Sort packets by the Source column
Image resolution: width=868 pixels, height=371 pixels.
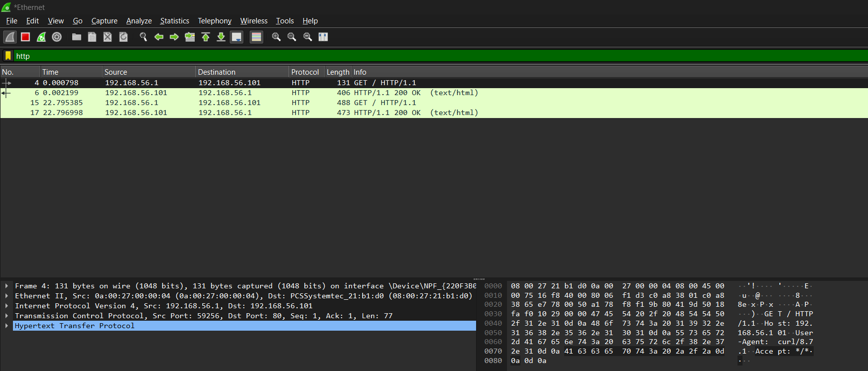tap(149, 72)
